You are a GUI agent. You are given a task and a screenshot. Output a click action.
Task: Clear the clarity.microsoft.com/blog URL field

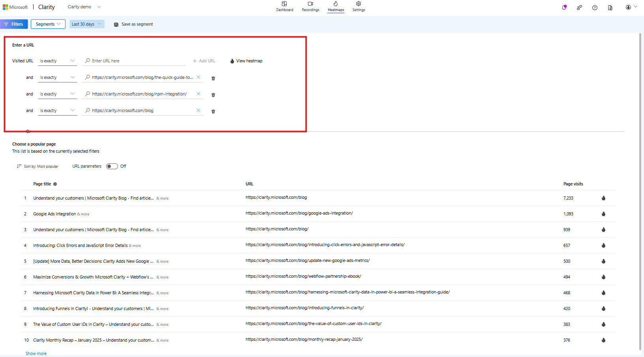coord(198,110)
